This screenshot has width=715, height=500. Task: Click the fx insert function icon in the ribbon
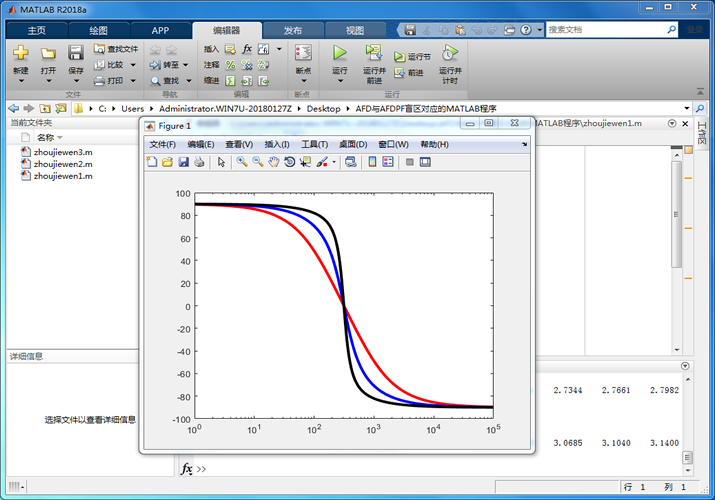pos(247,49)
